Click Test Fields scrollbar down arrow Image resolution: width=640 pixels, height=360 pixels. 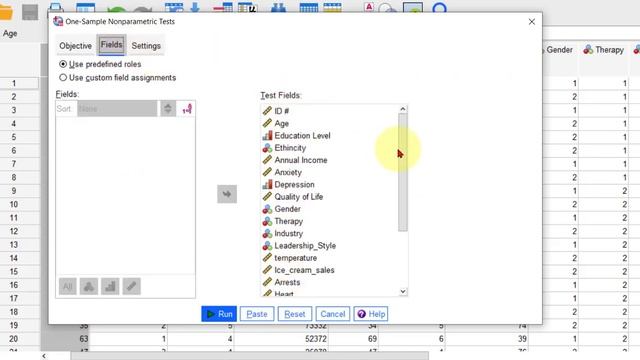(403, 291)
